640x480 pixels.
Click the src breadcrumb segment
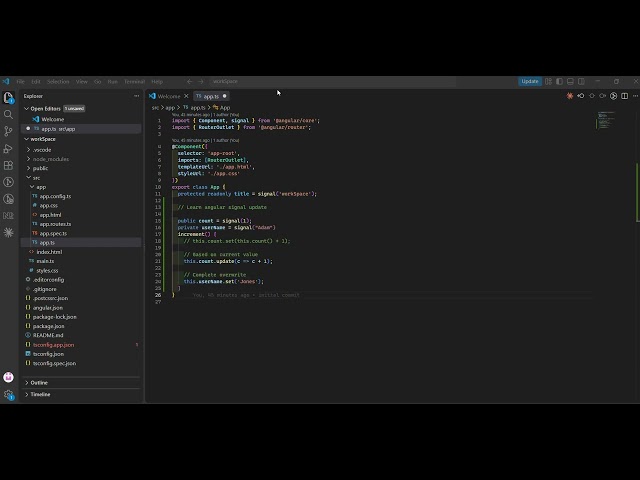(155, 108)
